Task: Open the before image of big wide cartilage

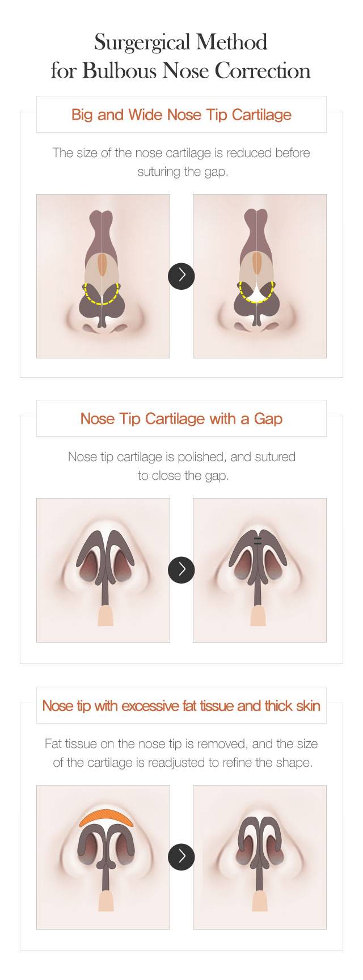Action: [x=103, y=276]
